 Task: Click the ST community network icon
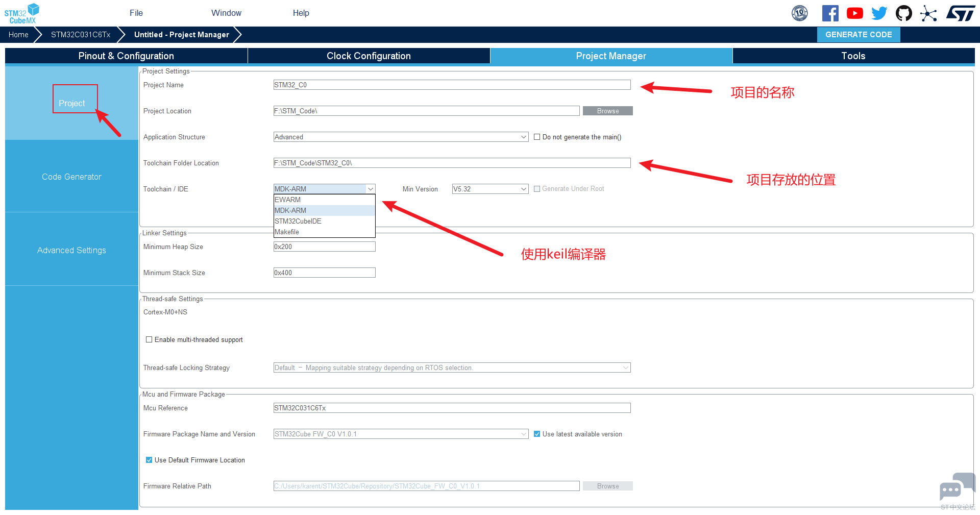click(928, 13)
